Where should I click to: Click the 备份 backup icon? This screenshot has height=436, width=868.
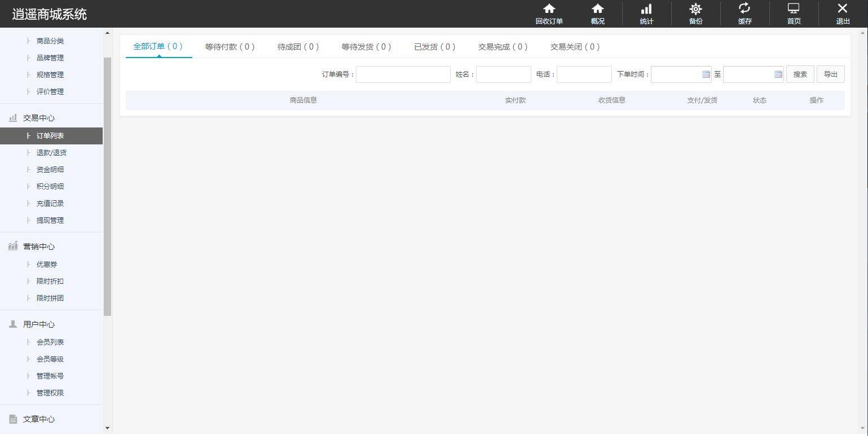[695, 12]
